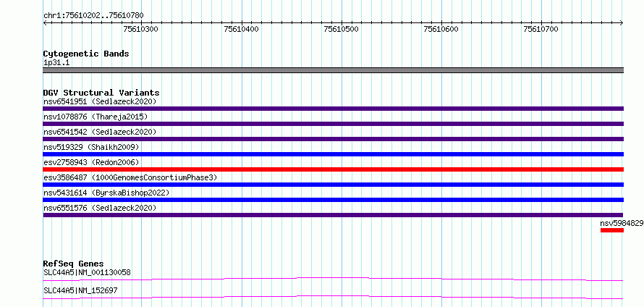Select the magenta line for NM_001130058

click(333, 279)
